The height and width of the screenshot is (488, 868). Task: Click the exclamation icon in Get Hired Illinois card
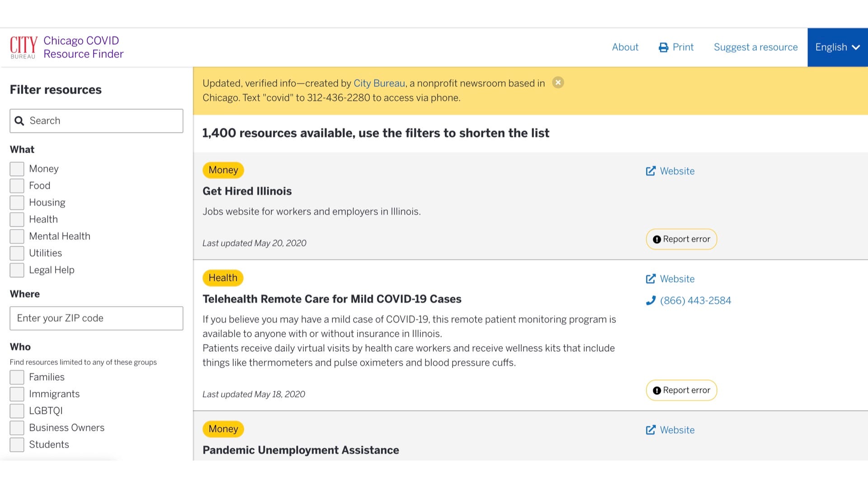(657, 239)
